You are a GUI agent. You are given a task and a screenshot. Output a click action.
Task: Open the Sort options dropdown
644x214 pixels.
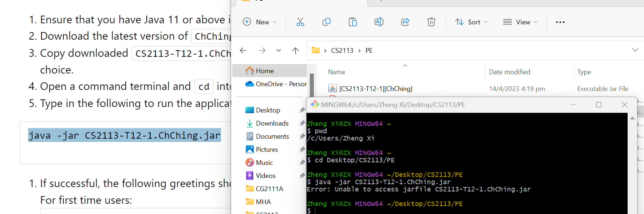tap(471, 22)
